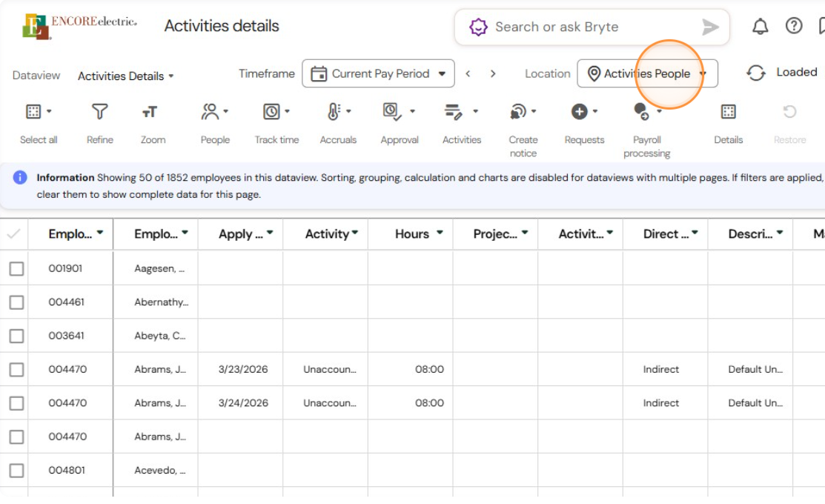Go to next pay period arrow
Image resolution: width=825 pixels, height=504 pixels.
pos(493,73)
